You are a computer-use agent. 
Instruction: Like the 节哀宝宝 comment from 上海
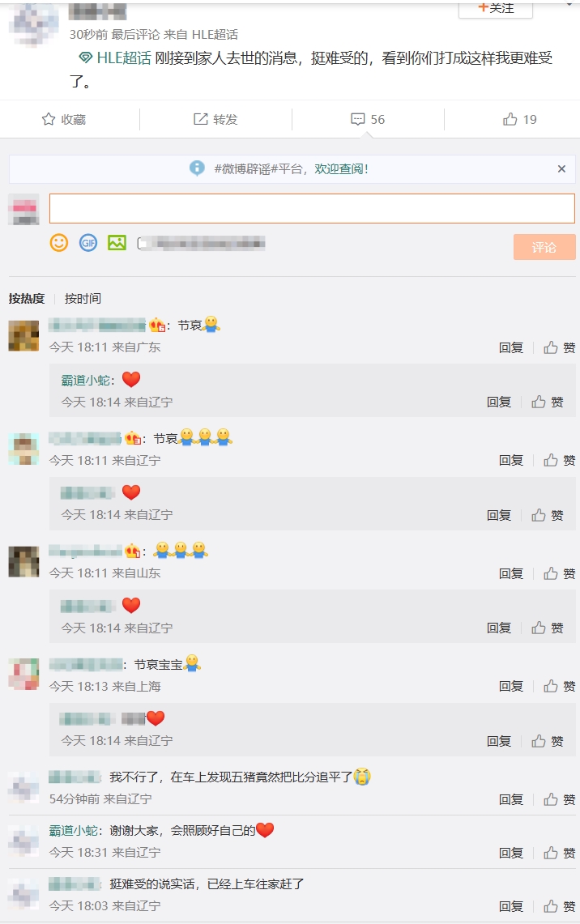560,686
